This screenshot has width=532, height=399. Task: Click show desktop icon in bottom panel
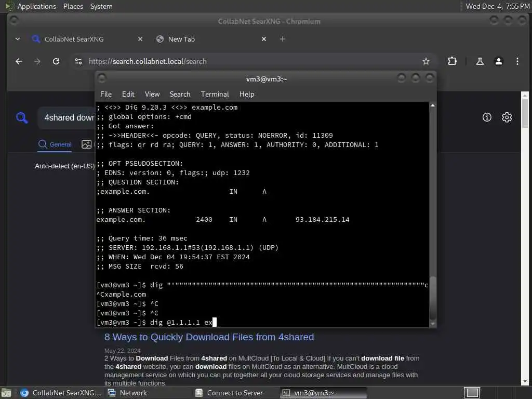coord(6,393)
